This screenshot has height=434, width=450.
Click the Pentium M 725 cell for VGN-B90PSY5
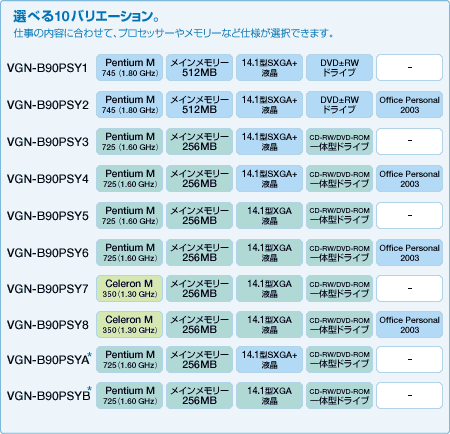[x=129, y=216]
